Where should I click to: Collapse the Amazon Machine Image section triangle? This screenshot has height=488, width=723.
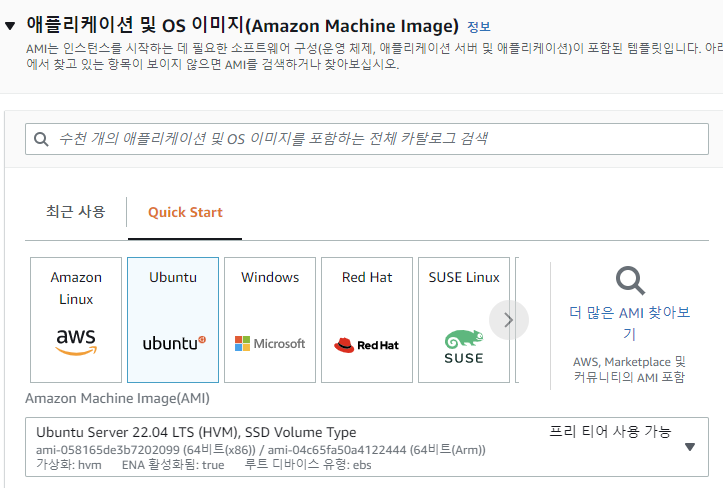pos(10,26)
